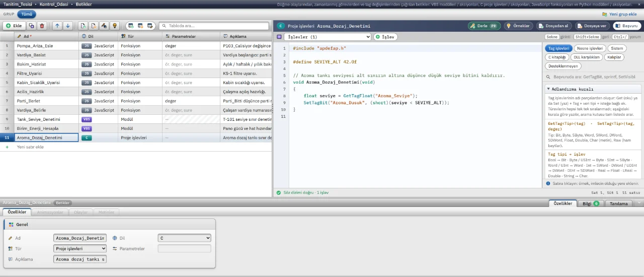Image resolution: width=644 pixels, height=277 pixels.
Task: Move row down with the down arrow
Action: [x=68, y=26]
